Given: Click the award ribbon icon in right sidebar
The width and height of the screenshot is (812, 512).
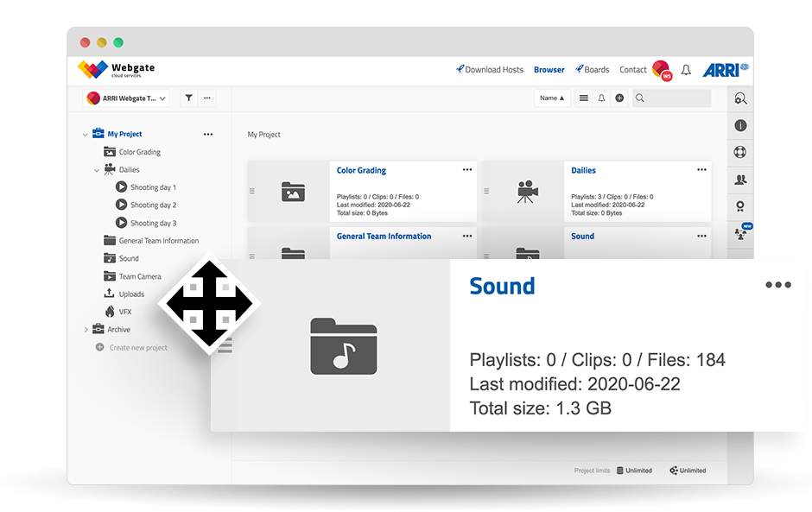Looking at the screenshot, I should point(740,206).
